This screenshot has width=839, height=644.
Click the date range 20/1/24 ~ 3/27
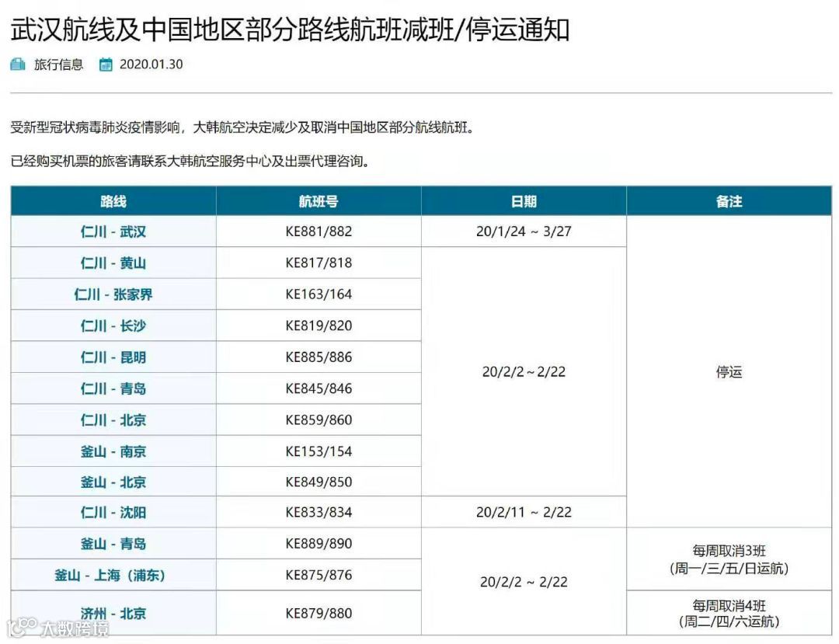click(524, 231)
